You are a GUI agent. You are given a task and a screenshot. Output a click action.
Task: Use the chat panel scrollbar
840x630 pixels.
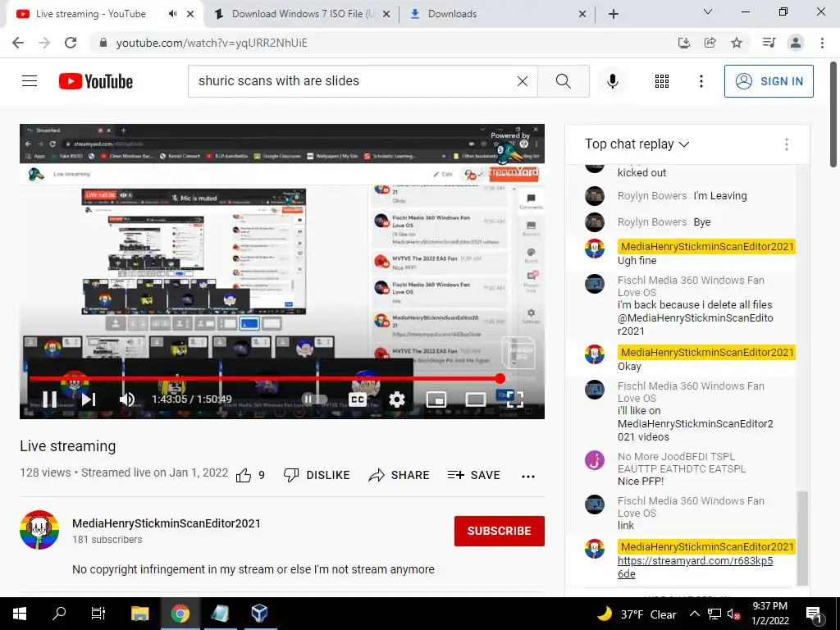pyautogui.click(x=802, y=537)
